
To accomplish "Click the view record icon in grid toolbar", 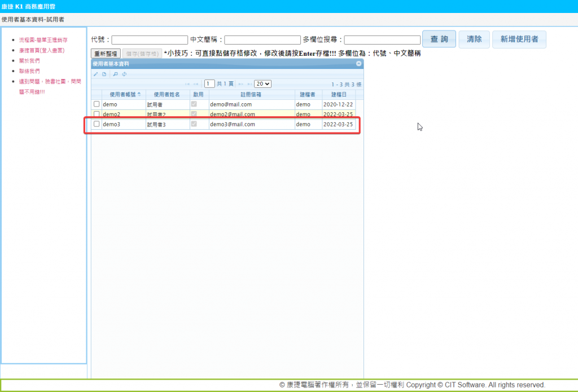I will (104, 74).
